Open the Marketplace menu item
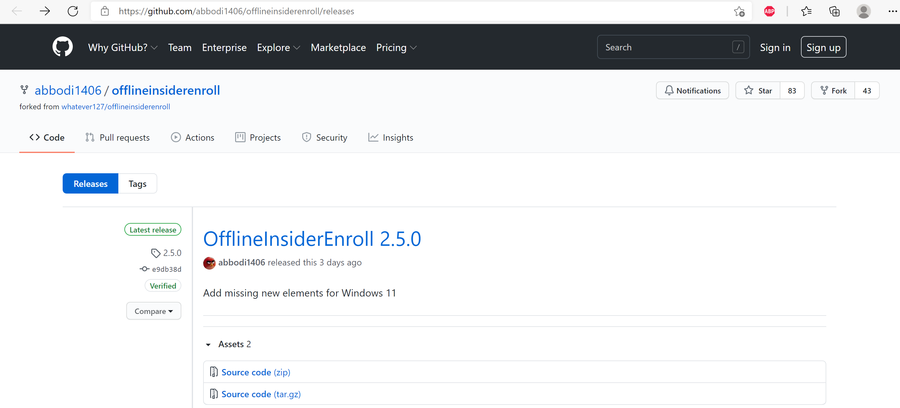The height and width of the screenshot is (408, 900). tap(338, 48)
